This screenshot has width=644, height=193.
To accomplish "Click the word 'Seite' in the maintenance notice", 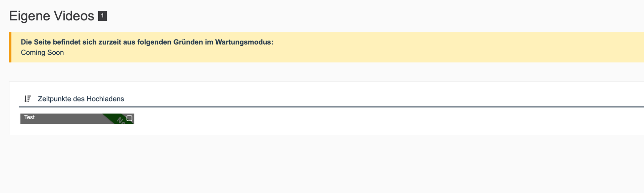I will (x=43, y=42).
